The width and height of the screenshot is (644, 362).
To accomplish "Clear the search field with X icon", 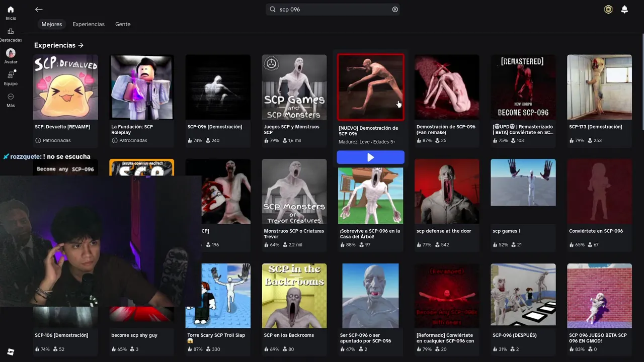I will [x=395, y=9].
